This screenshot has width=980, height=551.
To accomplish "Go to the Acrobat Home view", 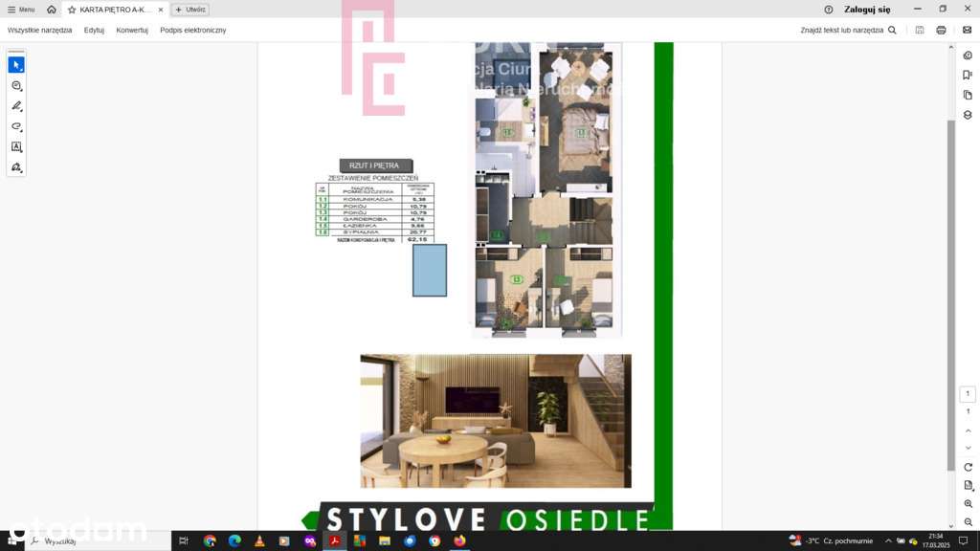I will pyautogui.click(x=52, y=10).
